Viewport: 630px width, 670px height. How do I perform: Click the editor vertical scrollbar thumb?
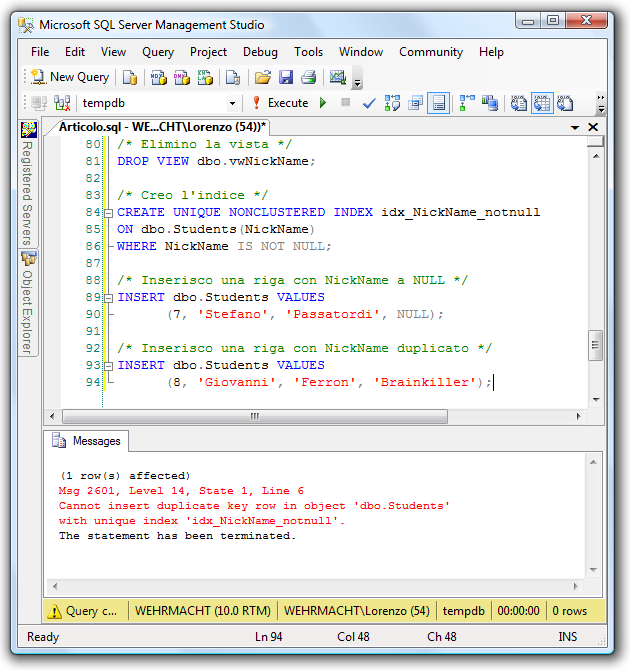(595, 345)
